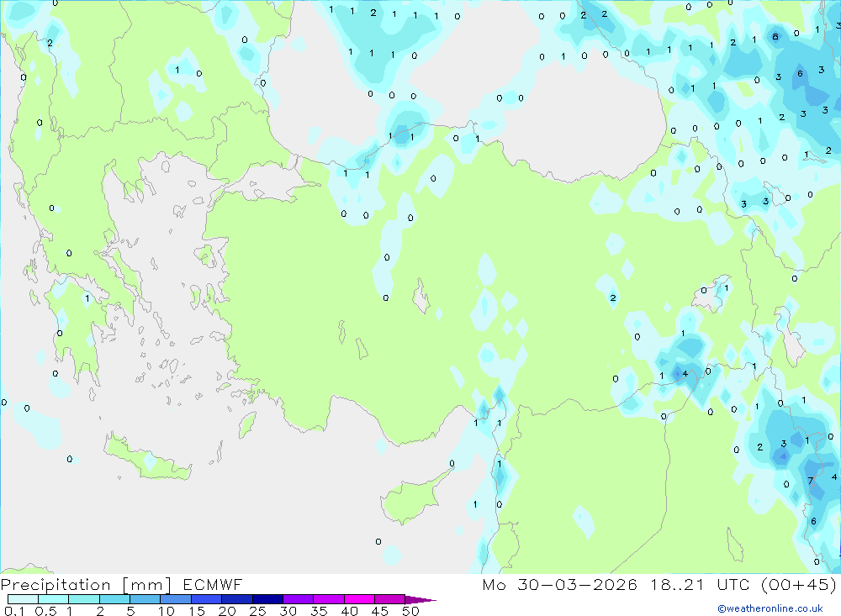Pick the legend swatch between 20 and 25

pos(237,599)
